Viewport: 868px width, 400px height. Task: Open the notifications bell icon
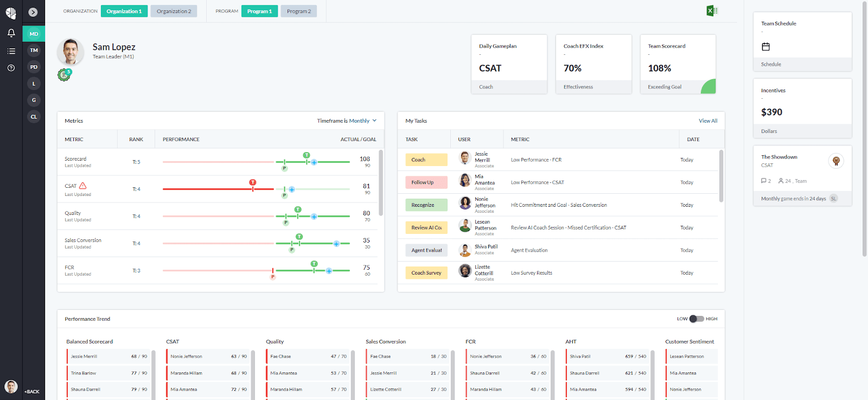[x=11, y=33]
